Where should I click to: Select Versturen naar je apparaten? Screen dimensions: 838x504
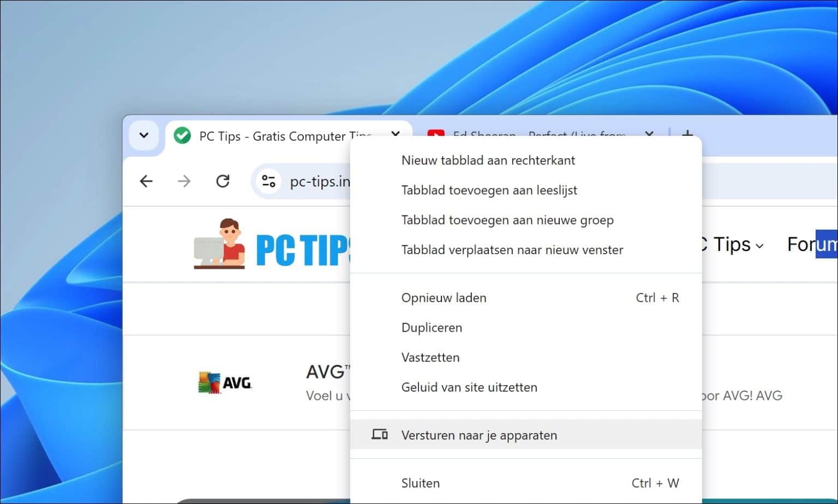click(479, 435)
